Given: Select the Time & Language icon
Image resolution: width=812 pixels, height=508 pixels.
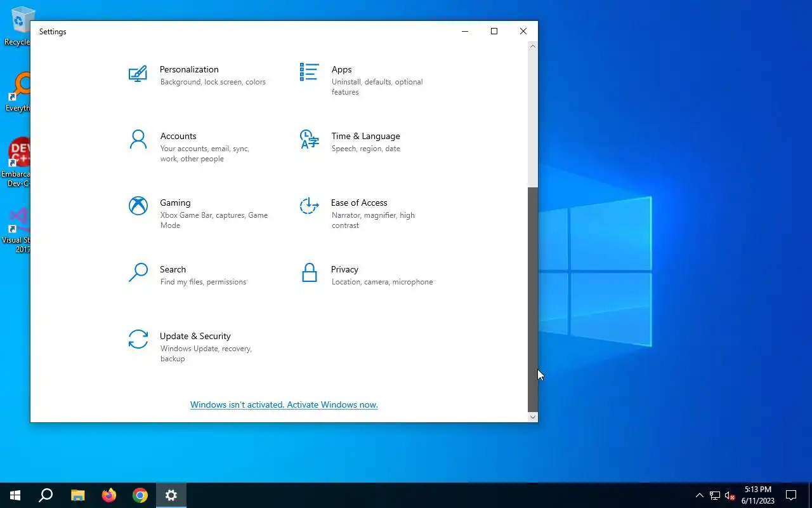Looking at the screenshot, I should pos(309,140).
